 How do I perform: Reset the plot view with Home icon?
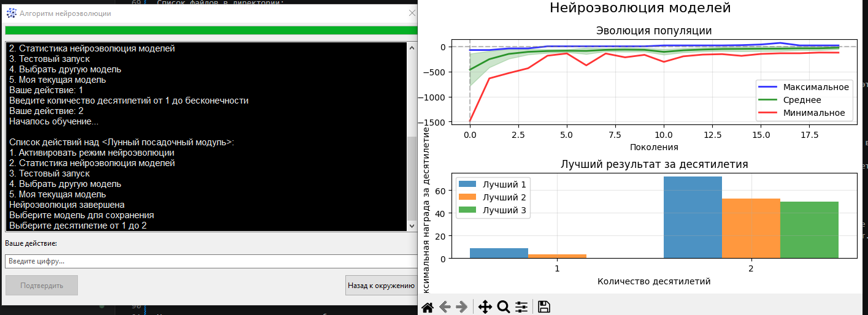pos(428,307)
